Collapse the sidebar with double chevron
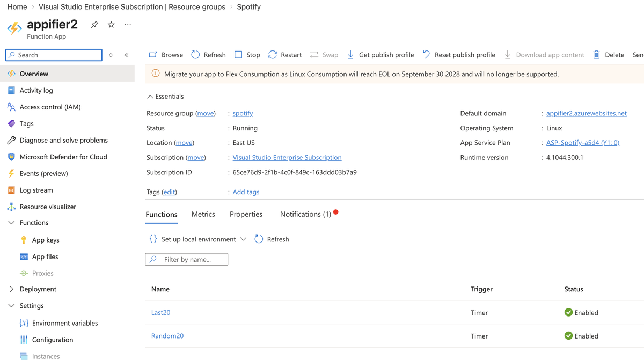 pyautogui.click(x=126, y=55)
